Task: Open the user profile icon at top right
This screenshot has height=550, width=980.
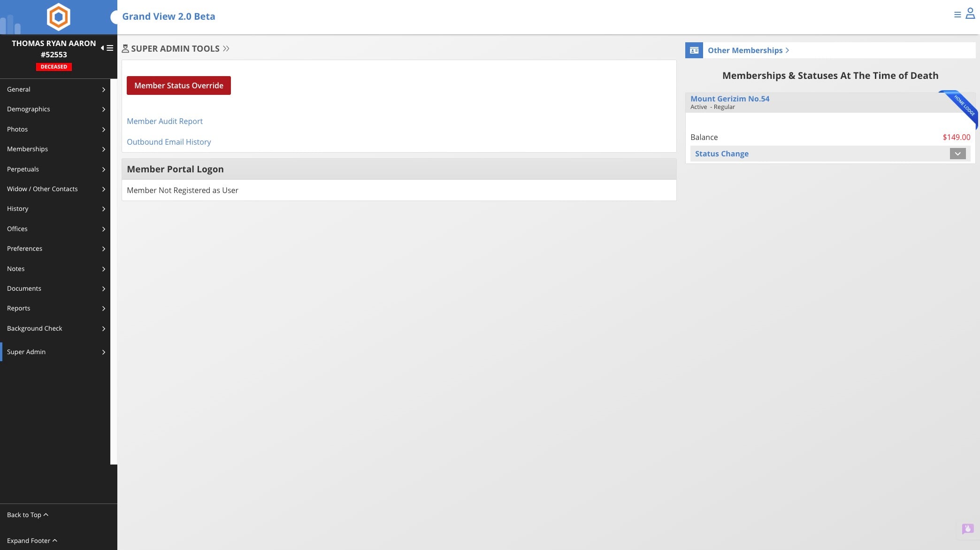Action: 970,14
